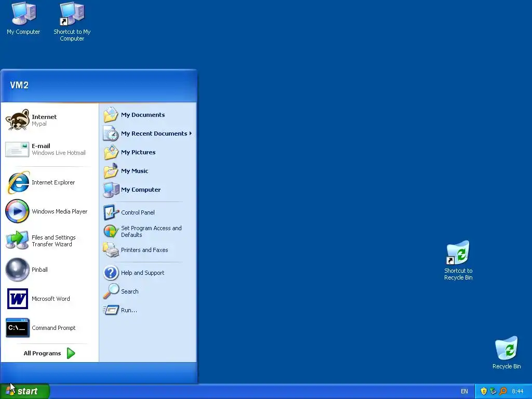This screenshot has height=399, width=532.
Task: Click the My Pictures label text
Action: coord(138,152)
